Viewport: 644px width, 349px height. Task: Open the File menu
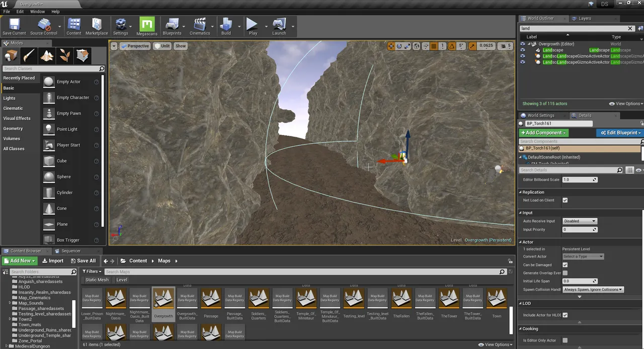click(7, 12)
